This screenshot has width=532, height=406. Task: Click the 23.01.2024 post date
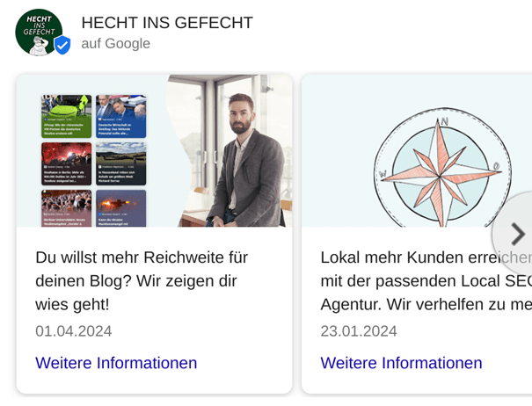click(x=359, y=331)
